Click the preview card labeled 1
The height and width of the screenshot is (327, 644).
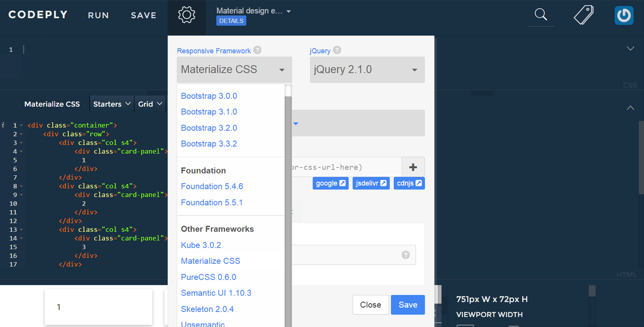point(98,307)
